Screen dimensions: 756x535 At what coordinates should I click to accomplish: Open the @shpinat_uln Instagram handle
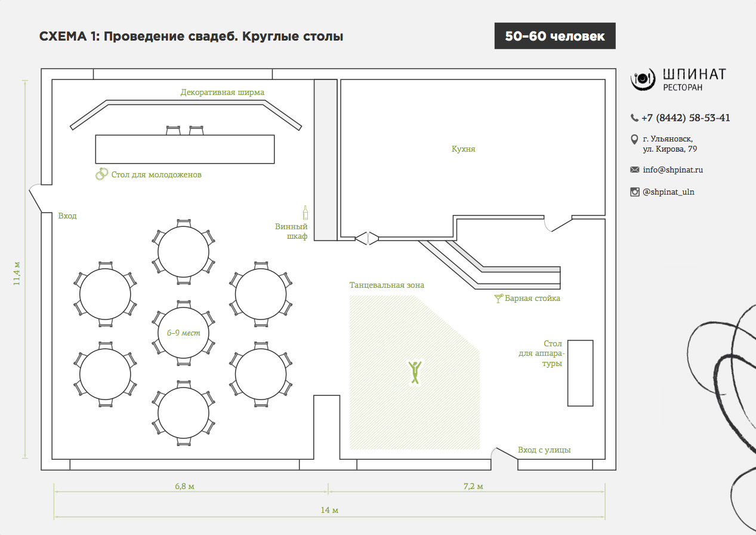pyautogui.click(x=668, y=192)
